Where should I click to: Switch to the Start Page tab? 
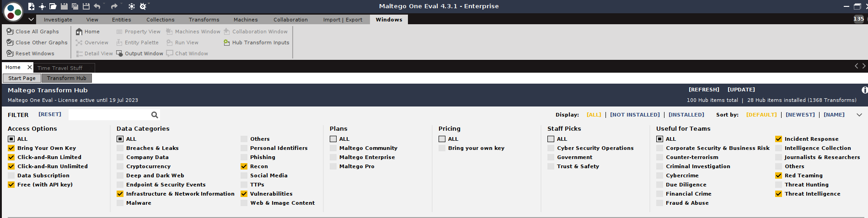tap(22, 78)
